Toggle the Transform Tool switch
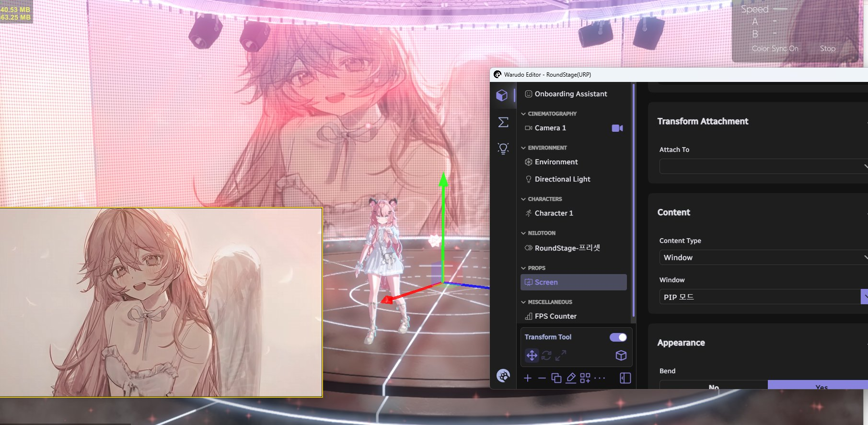868x425 pixels. coord(618,337)
